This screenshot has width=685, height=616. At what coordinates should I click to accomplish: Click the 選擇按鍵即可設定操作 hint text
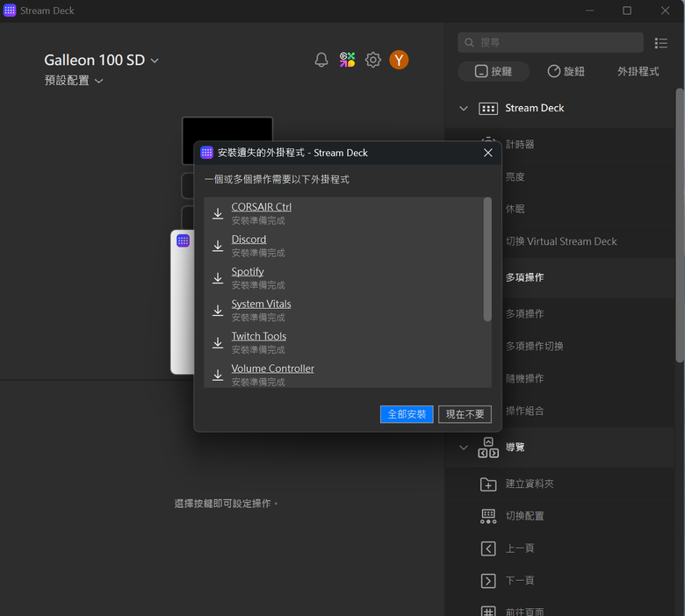coord(227,504)
